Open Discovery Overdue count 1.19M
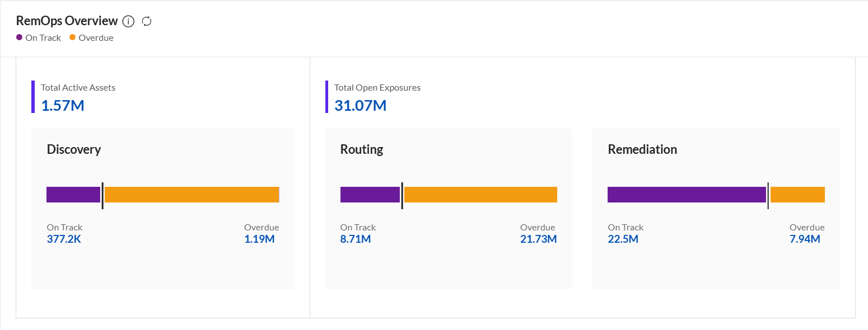The height and width of the screenshot is (330, 868). click(259, 239)
